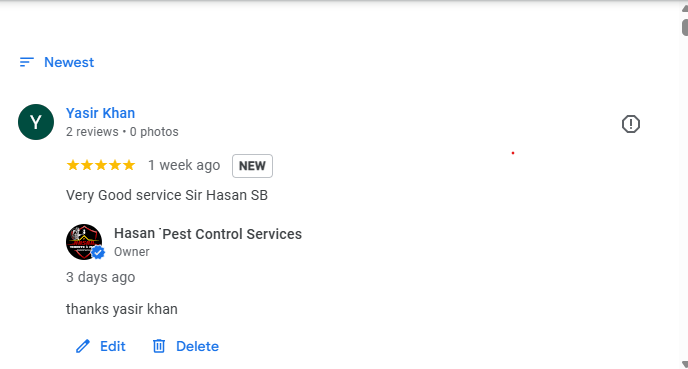Image resolution: width=688 pixels, height=369 pixels.
Task: Open Yasir Khan's reviewer profile link
Action: click(100, 113)
